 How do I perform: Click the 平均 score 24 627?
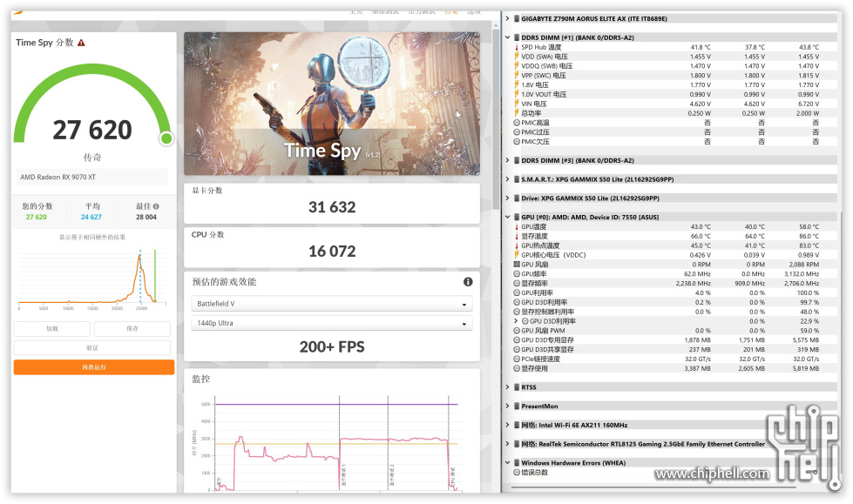point(91,217)
